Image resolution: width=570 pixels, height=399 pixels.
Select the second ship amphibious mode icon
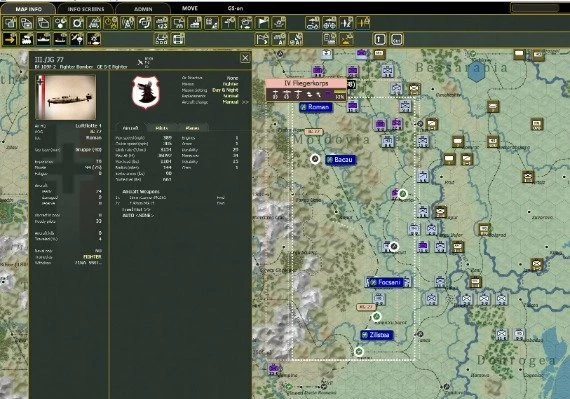(60, 39)
